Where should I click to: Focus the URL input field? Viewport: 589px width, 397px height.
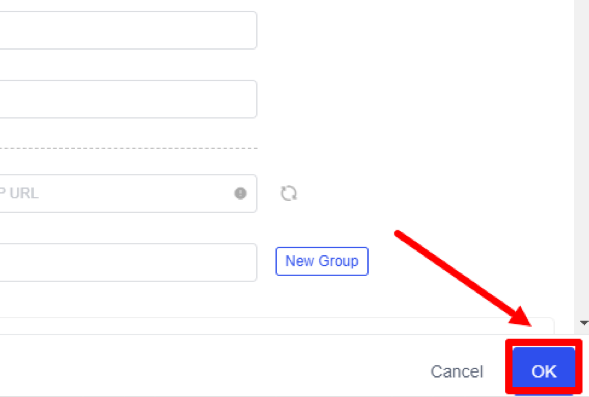(128, 193)
